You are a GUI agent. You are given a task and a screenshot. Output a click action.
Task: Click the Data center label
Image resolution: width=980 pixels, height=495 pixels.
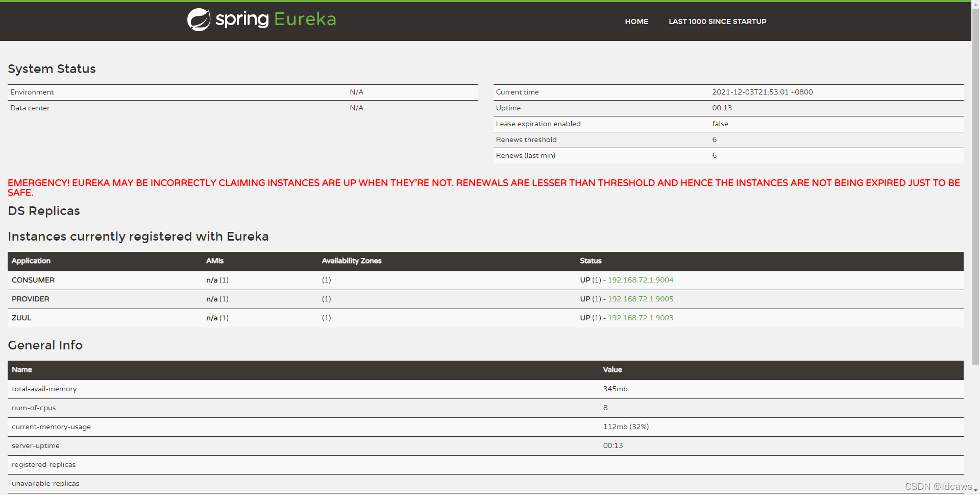(30, 108)
